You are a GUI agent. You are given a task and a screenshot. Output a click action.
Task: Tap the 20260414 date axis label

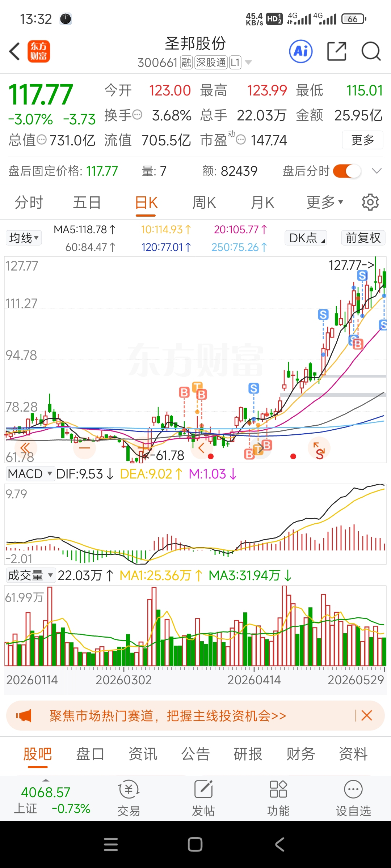[254, 680]
